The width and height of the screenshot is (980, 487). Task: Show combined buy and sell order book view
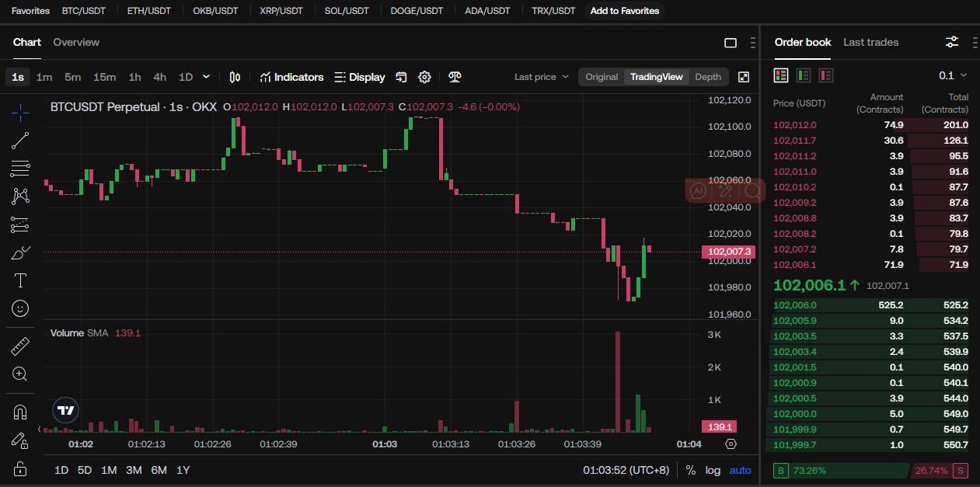(x=781, y=75)
